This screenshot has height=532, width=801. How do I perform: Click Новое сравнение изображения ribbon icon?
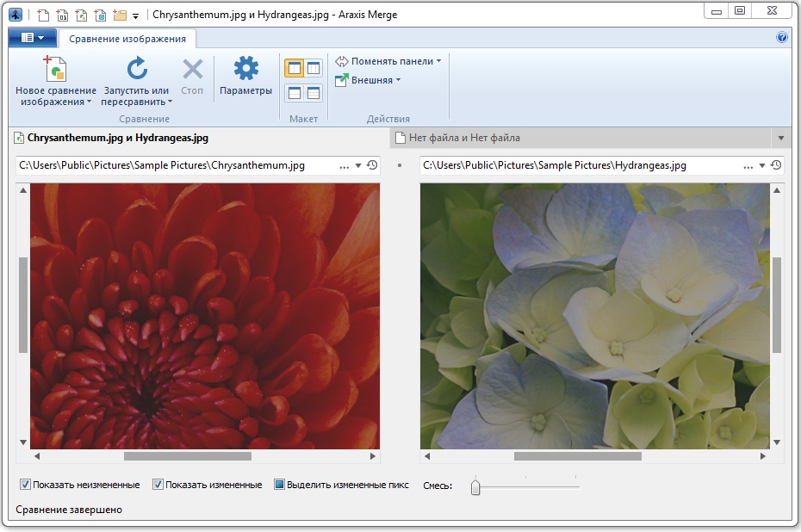click(x=56, y=68)
